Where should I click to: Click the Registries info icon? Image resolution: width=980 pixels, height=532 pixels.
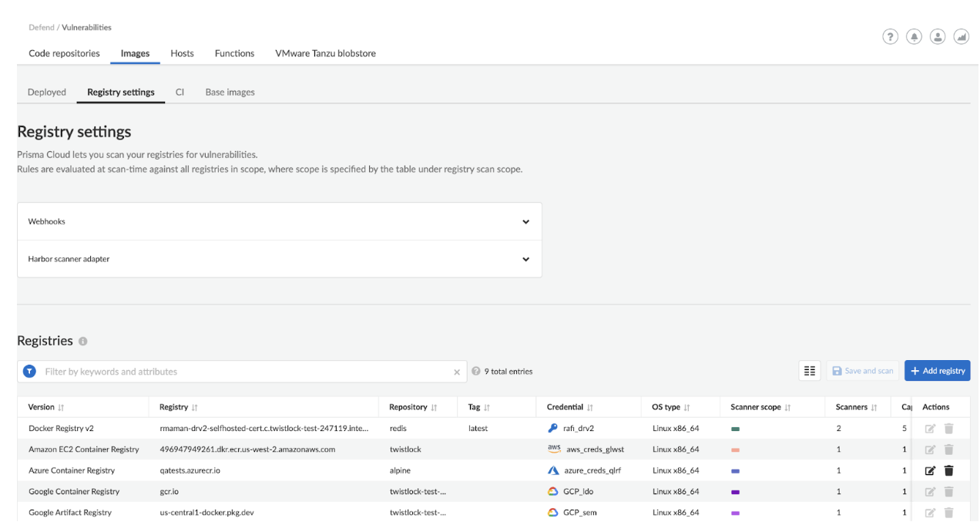[x=82, y=341]
